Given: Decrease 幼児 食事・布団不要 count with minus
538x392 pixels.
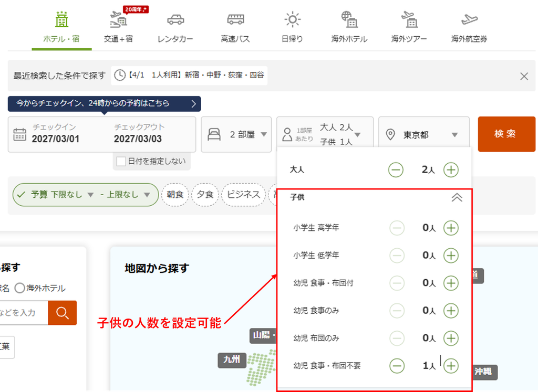Looking at the screenshot, I should 397,366.
